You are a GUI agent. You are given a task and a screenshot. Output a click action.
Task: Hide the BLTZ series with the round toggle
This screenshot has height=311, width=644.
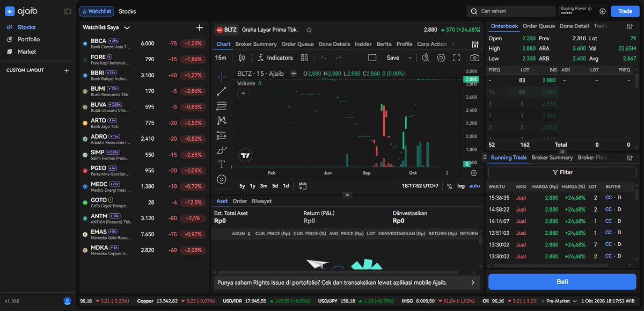(294, 74)
